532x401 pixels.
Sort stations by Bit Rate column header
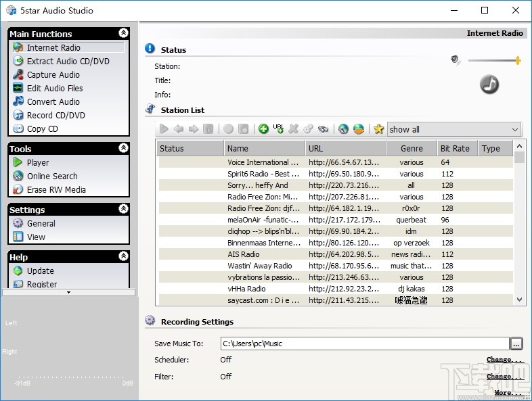click(455, 148)
